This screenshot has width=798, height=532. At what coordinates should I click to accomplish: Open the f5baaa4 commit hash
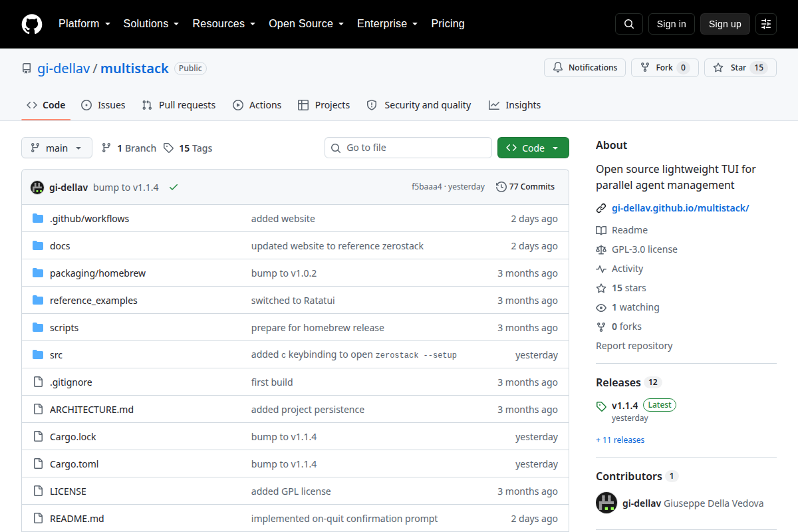tap(427, 187)
